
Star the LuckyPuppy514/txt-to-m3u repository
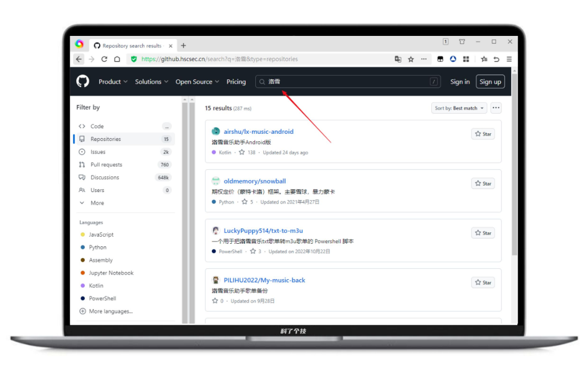pos(483,233)
